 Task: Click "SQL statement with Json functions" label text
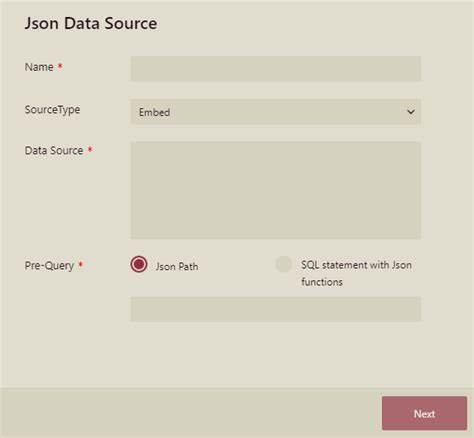pos(356,273)
